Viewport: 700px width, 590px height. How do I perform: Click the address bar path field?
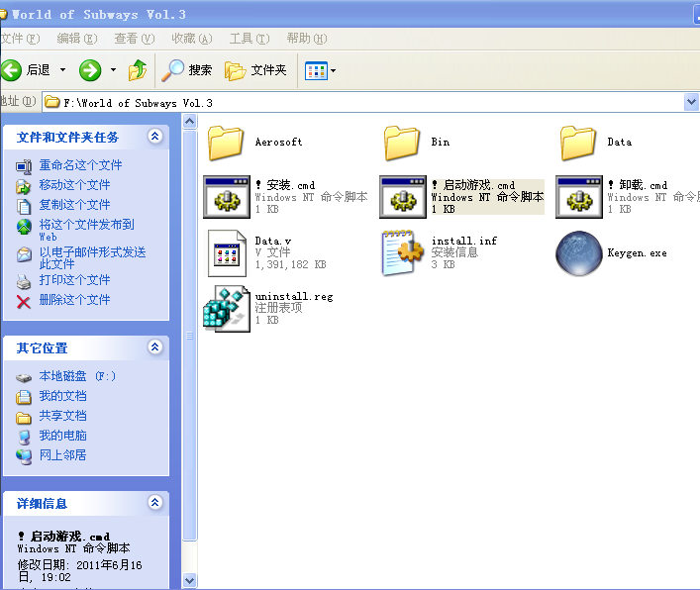[x=366, y=102]
